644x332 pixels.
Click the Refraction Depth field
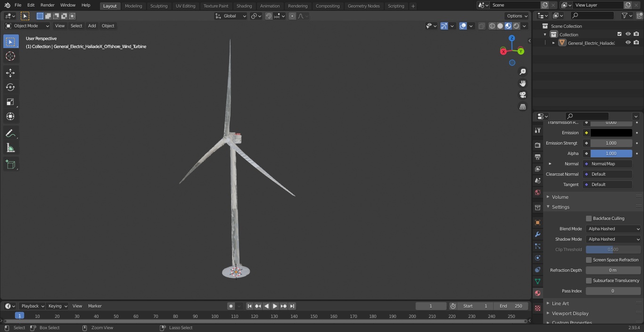pos(613,270)
